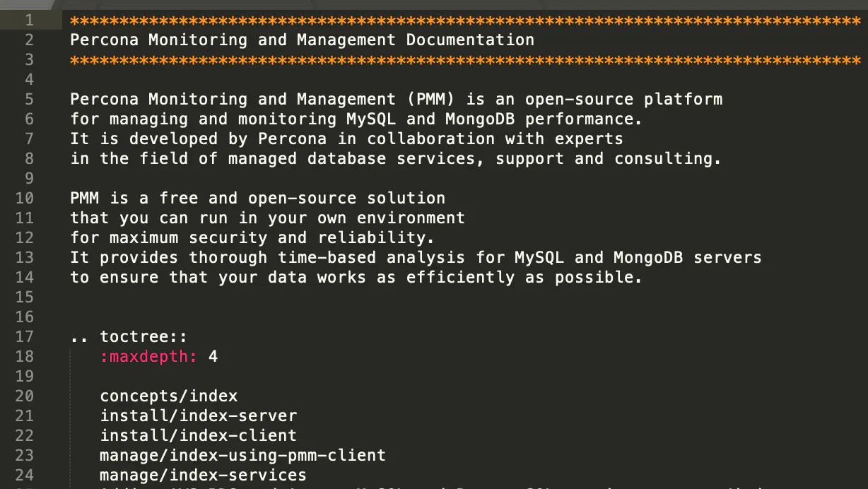
Task: Click the word 'MongoDB' on line 6
Action: tap(480, 119)
